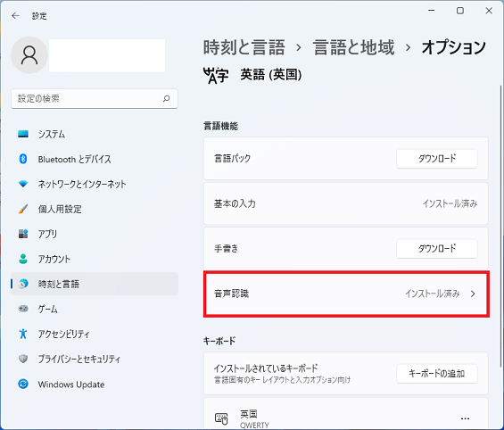The height and width of the screenshot is (430, 504).
Task: Expand 音声認識 with the chevron
Action: tap(473, 294)
